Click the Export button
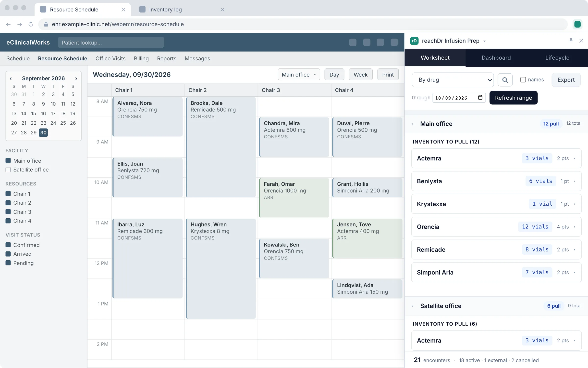The image size is (588, 368). tap(566, 80)
